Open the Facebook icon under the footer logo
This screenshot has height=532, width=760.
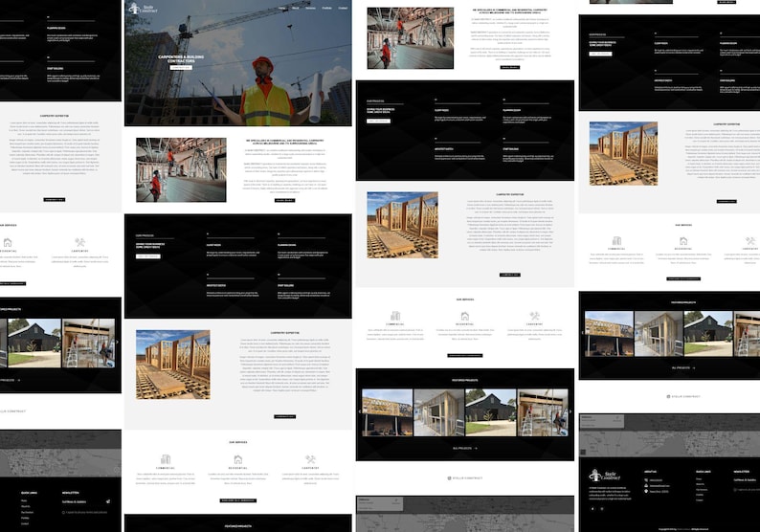point(592,509)
